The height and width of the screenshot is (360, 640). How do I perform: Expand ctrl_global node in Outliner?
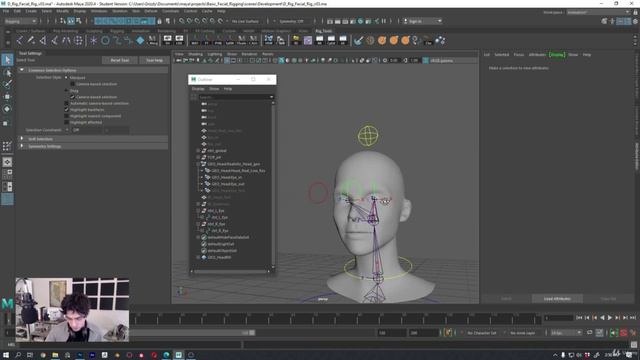(x=198, y=151)
